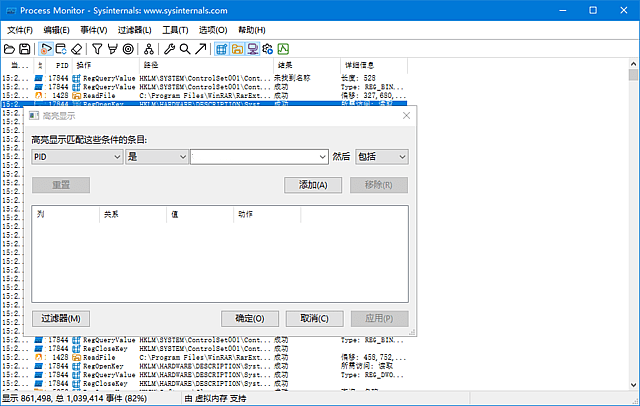
Task: Open the Process Tree toolbar icon
Action: (x=149, y=49)
